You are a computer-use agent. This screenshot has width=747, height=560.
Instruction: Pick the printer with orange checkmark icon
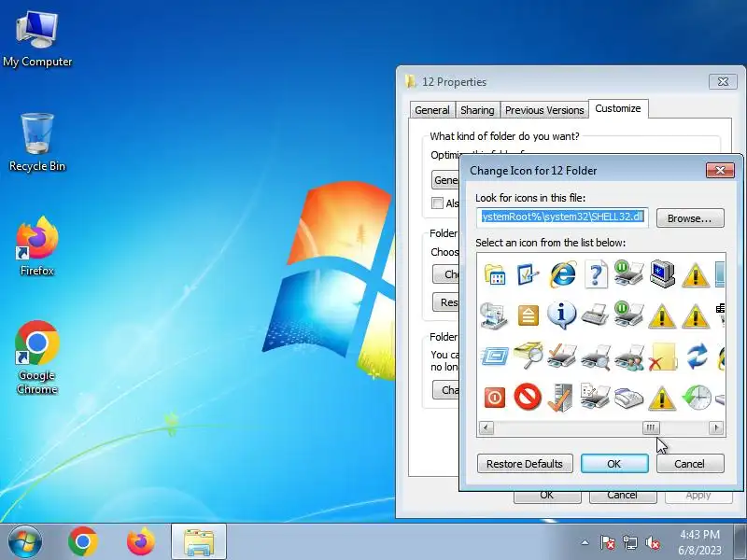(x=561, y=357)
